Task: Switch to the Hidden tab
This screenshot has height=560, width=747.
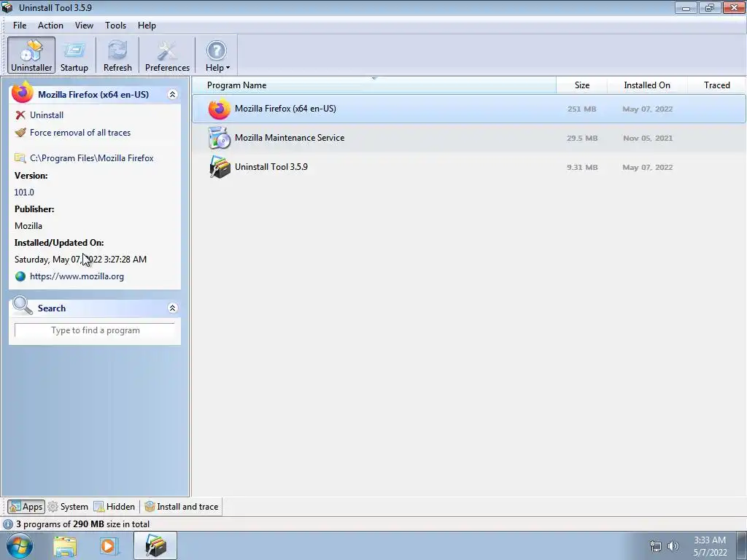Action: pos(115,507)
